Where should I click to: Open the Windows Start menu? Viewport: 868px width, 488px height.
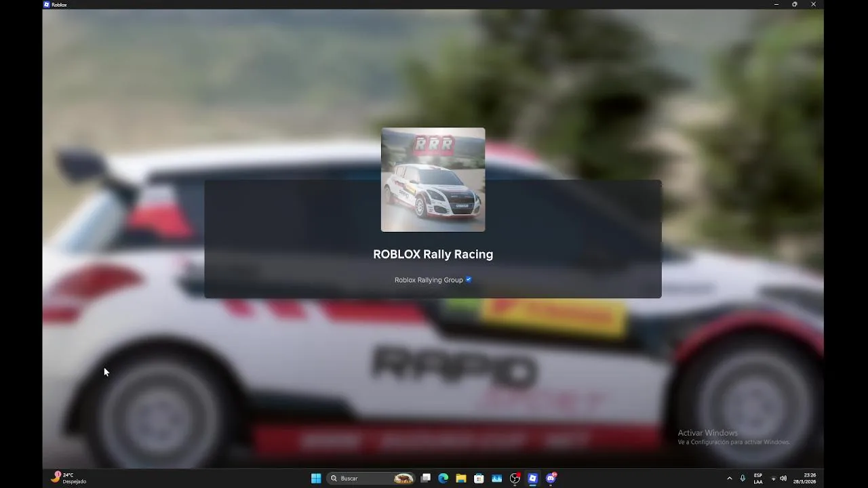(316, 479)
